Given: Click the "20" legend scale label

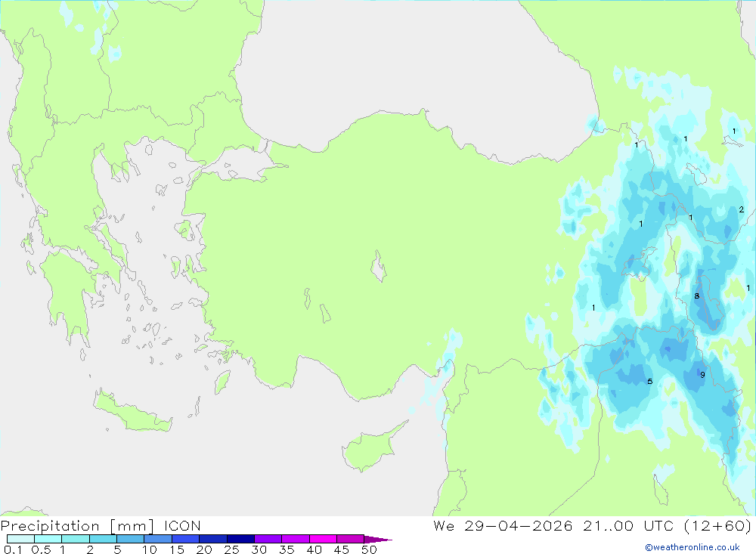Looking at the screenshot, I should pos(204,549).
